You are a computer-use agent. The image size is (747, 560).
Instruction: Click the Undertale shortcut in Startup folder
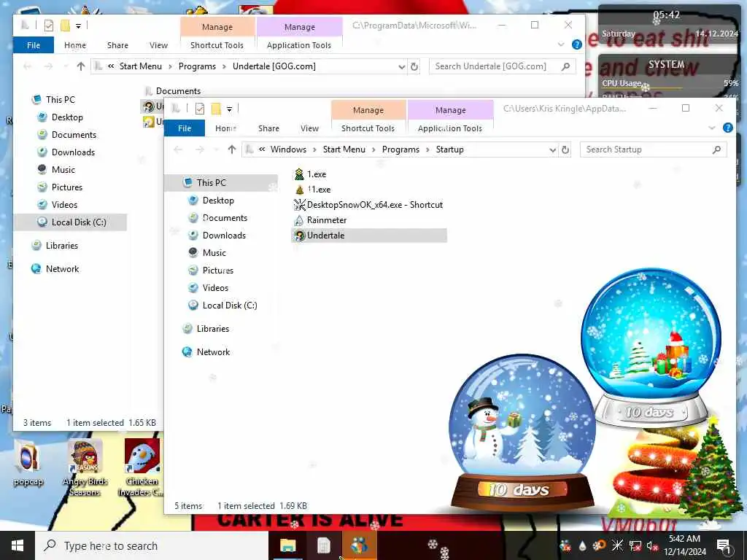tap(368, 236)
